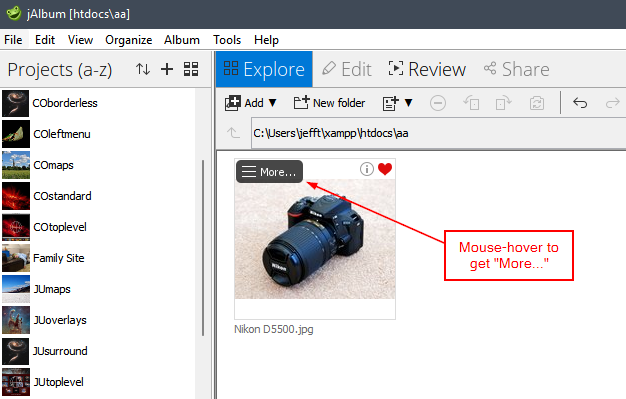Open the Organize menu
Viewport: 626px width, 399px height.
(129, 40)
